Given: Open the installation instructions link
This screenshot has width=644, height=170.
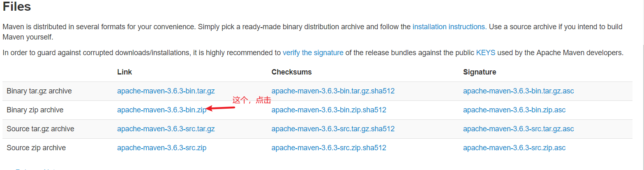Looking at the screenshot, I should point(449,27).
